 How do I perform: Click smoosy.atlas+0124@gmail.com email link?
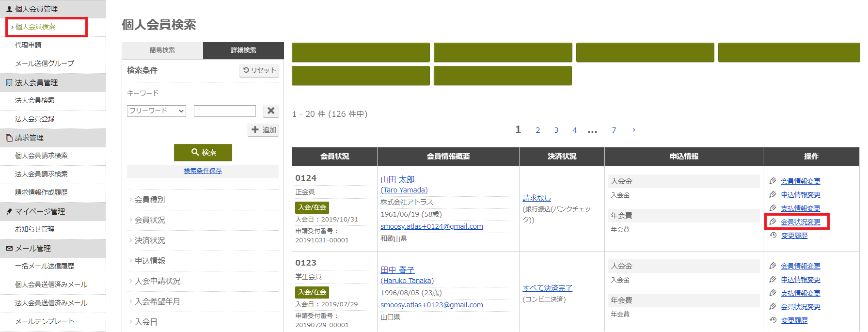pyautogui.click(x=432, y=226)
